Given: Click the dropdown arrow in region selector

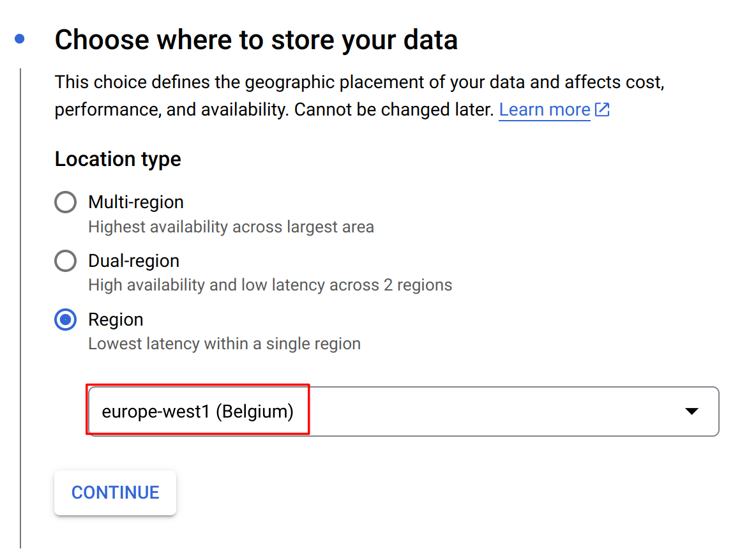Looking at the screenshot, I should pyautogui.click(x=691, y=412).
